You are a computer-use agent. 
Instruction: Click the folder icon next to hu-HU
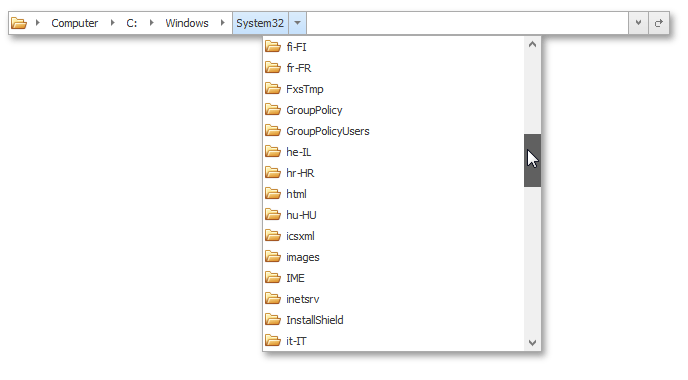273,215
